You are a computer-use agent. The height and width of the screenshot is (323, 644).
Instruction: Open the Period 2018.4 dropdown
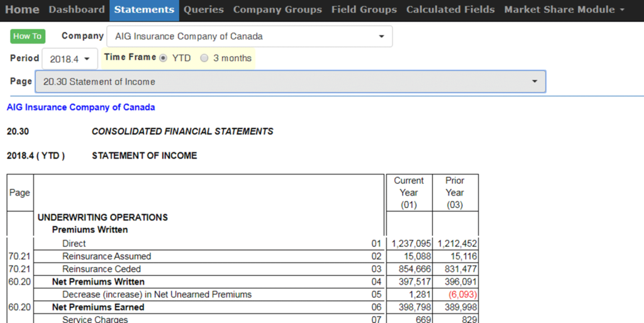coord(70,59)
